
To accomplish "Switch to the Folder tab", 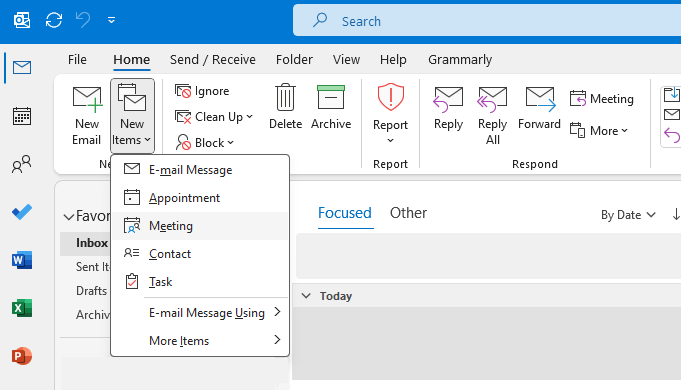I will [294, 59].
